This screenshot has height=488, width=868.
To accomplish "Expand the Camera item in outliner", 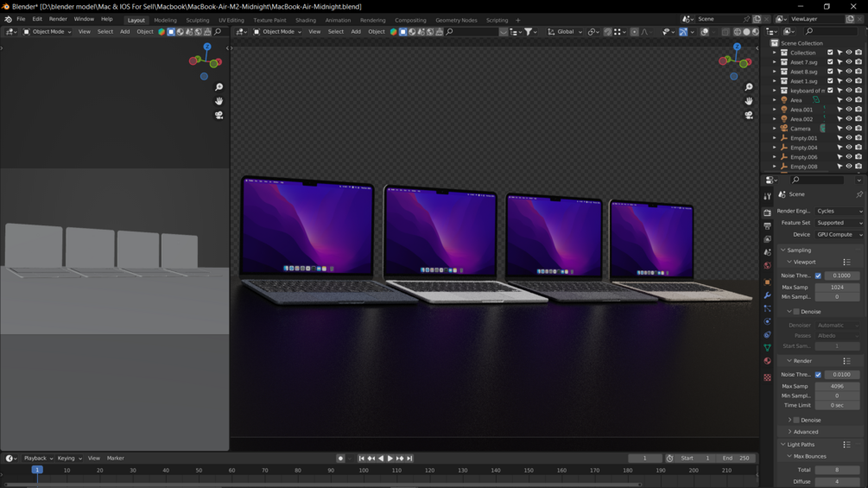I will [775, 129].
